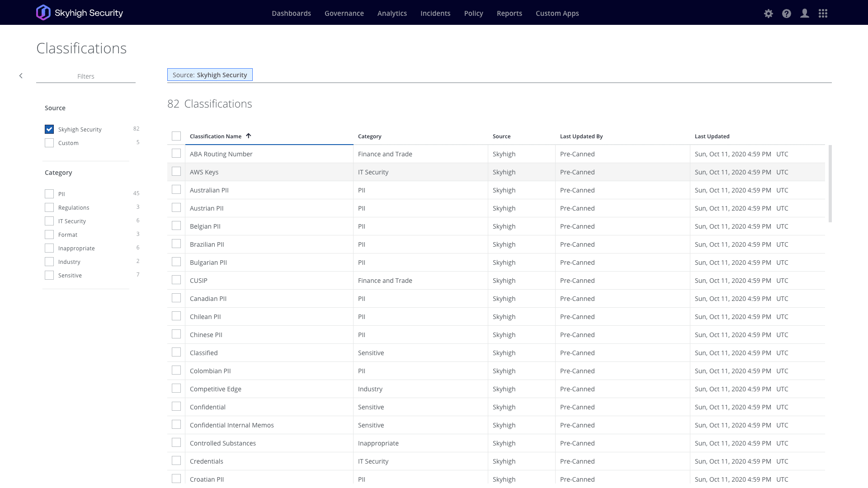Viewport: 868px width, 488px height.
Task: Check the PII category filter
Action: point(49,194)
